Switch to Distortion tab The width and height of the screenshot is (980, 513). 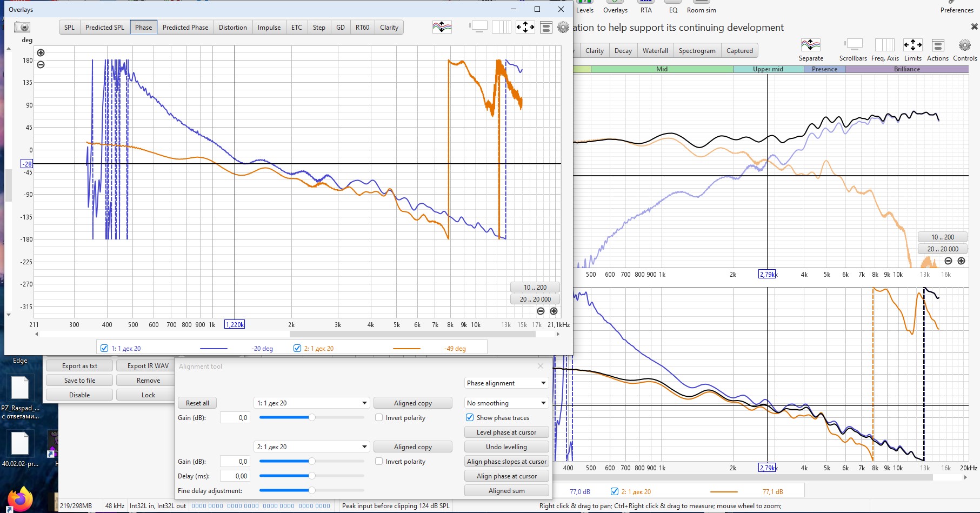233,27
